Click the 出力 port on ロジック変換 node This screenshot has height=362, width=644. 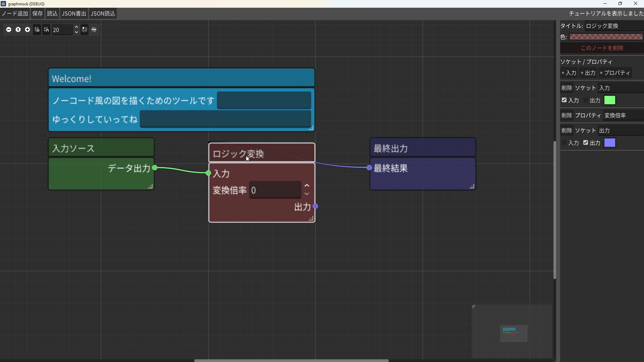pos(315,206)
